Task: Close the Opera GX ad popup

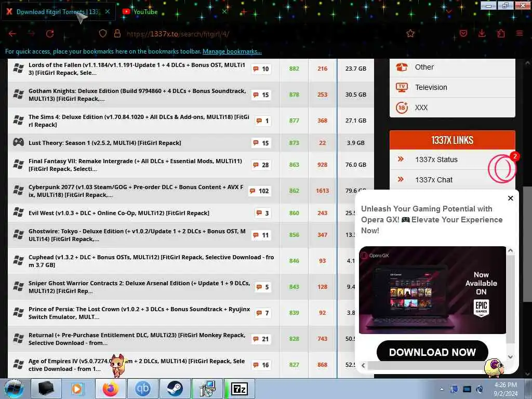Action: pos(510,198)
